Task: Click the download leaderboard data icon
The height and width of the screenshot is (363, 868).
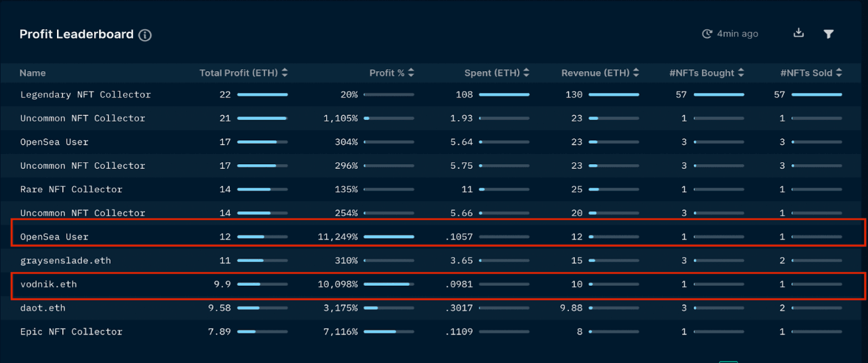Action: pyautogui.click(x=799, y=33)
